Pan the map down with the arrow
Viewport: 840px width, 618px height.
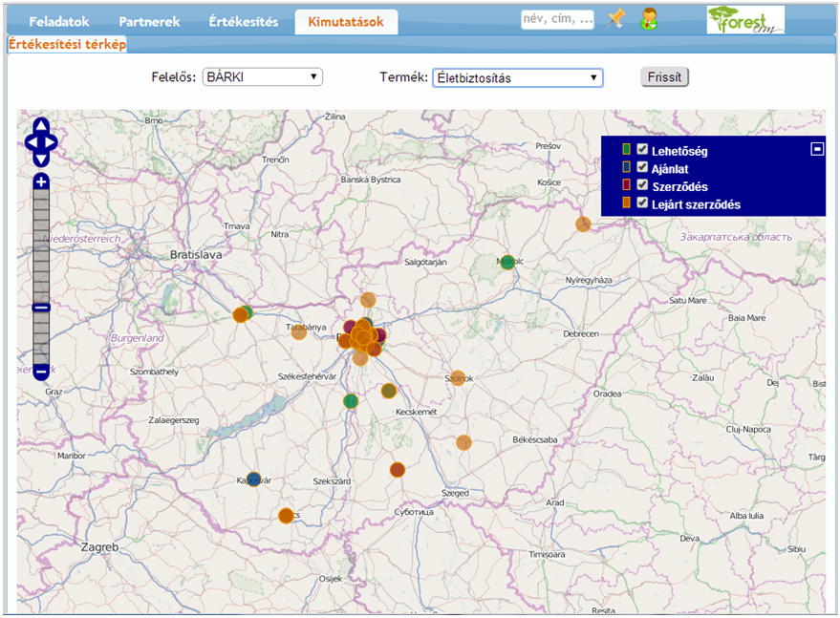click(41, 159)
